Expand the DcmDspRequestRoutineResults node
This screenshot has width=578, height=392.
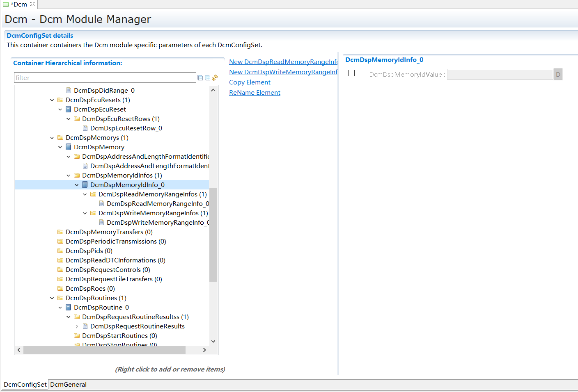pyautogui.click(x=77, y=326)
